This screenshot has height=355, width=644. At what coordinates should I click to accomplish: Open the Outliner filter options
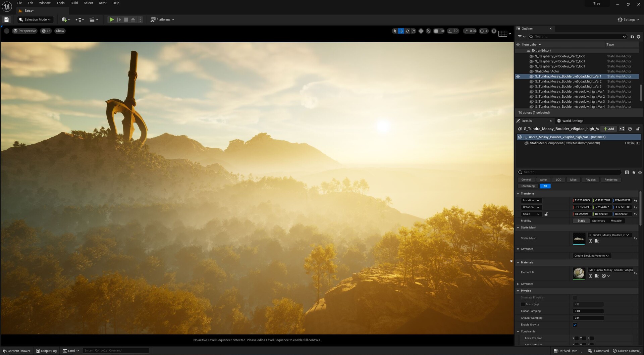[521, 37]
